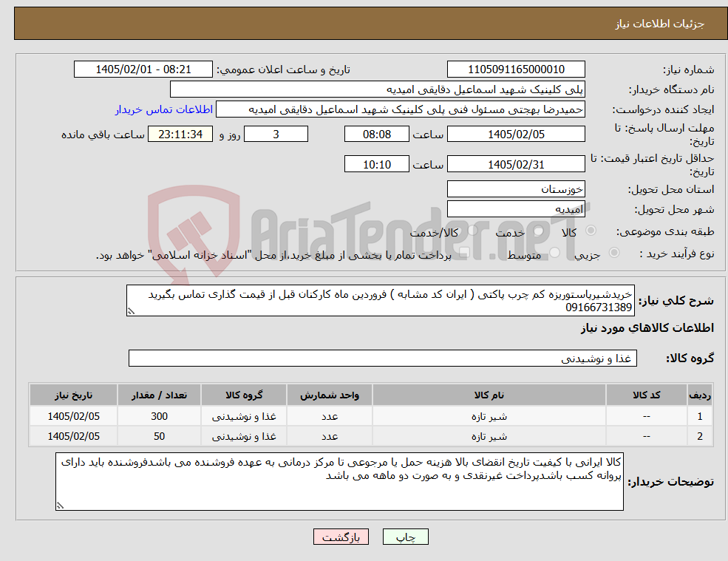Click the اطلاعات کالاهای مورد نیاز heading
This screenshot has width=728, height=561.
coord(647,328)
